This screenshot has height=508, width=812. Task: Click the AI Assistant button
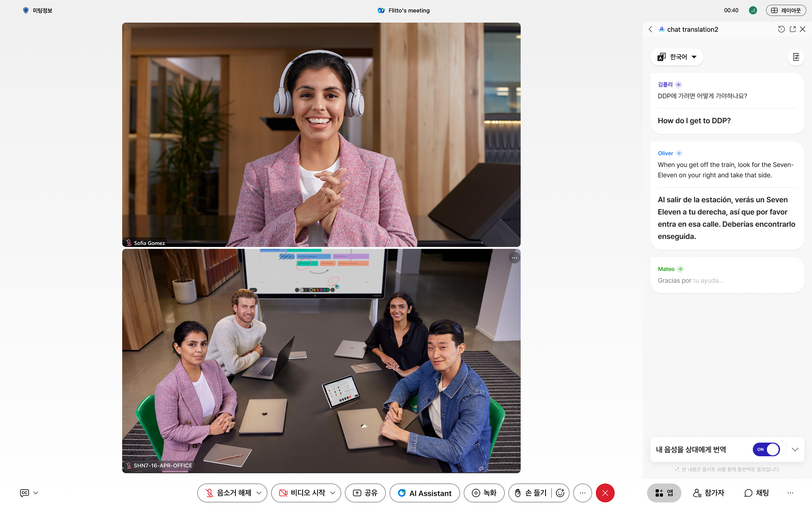[425, 493]
